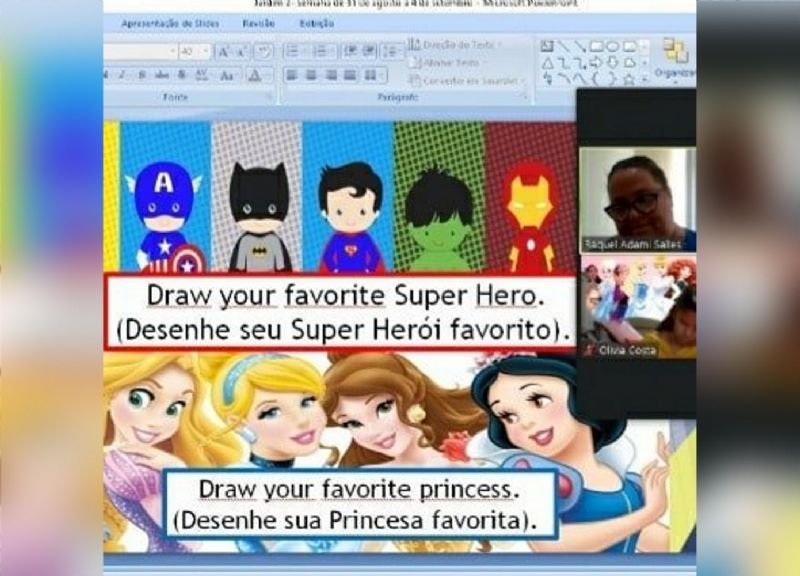Center the paragraph text

tap(311, 76)
